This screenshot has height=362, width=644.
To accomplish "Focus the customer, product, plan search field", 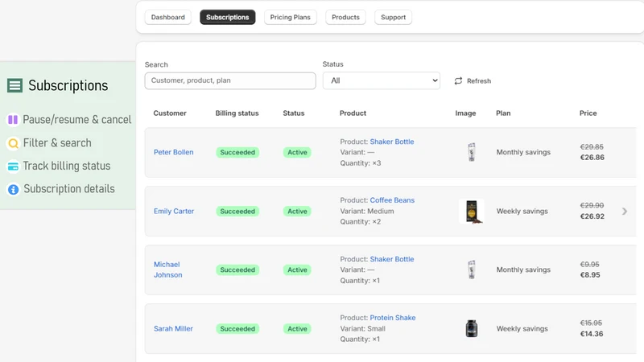I will [230, 81].
